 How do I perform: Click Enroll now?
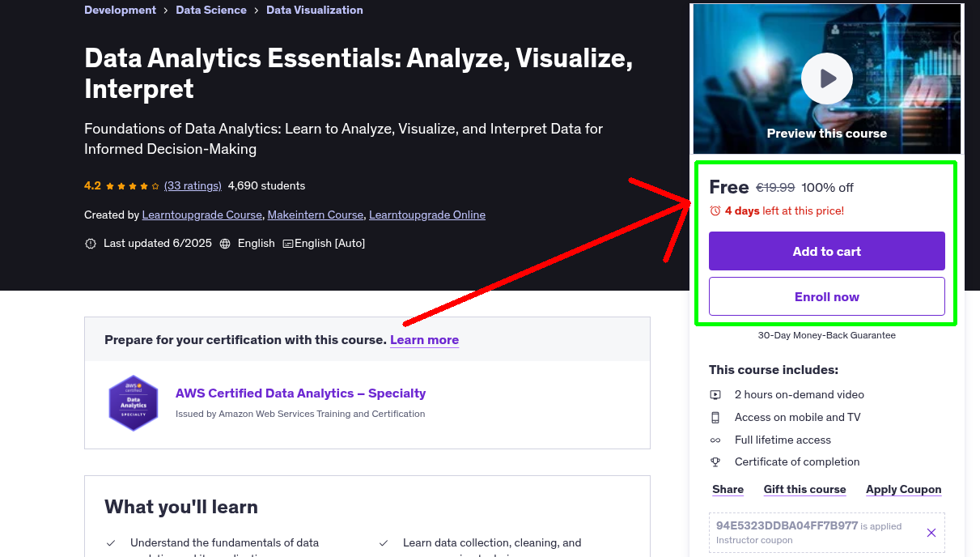click(826, 296)
